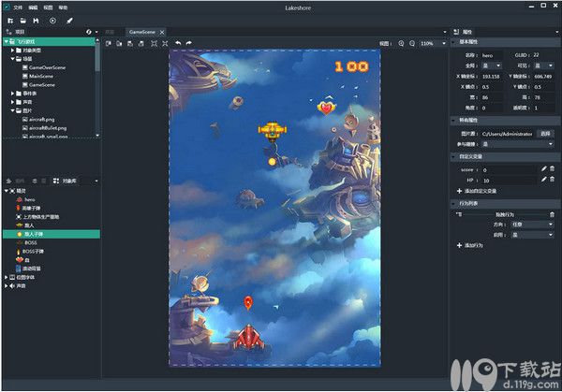
Task: Click the X coordinate field 193.158
Action: coord(492,77)
